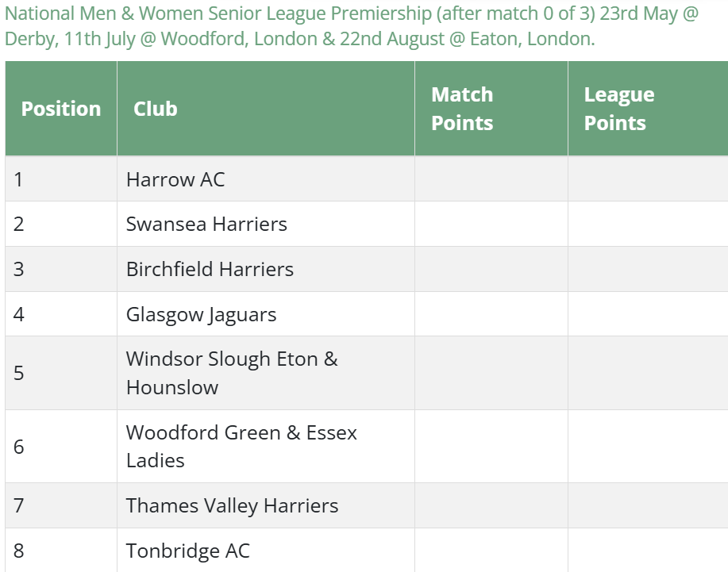
Task: Select Windsor Slough Eton & Hounslow cell
Action: [x=232, y=373]
